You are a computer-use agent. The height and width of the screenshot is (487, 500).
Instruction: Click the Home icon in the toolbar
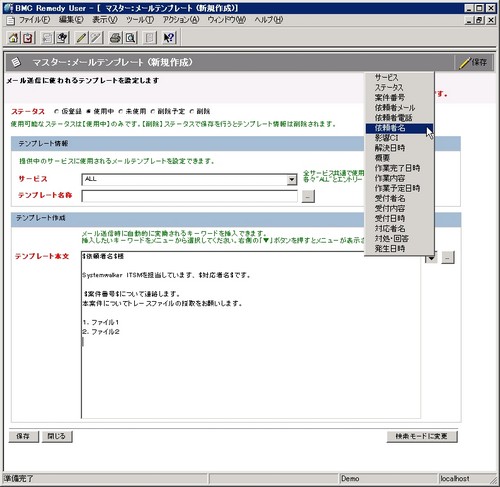(x=13, y=38)
